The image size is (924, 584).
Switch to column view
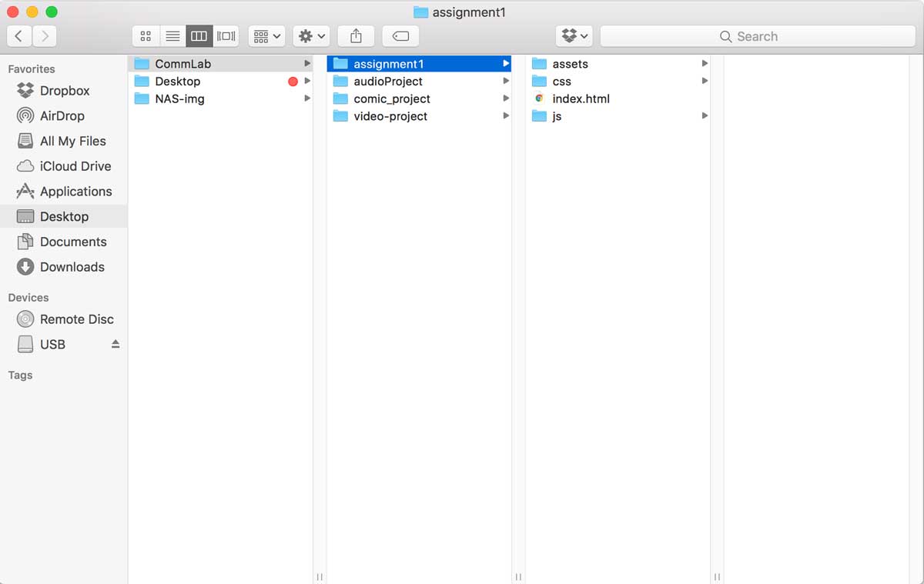[x=199, y=36]
